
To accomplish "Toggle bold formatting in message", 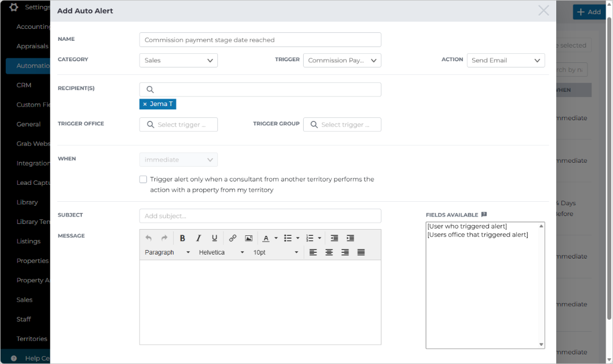I will [x=182, y=238].
